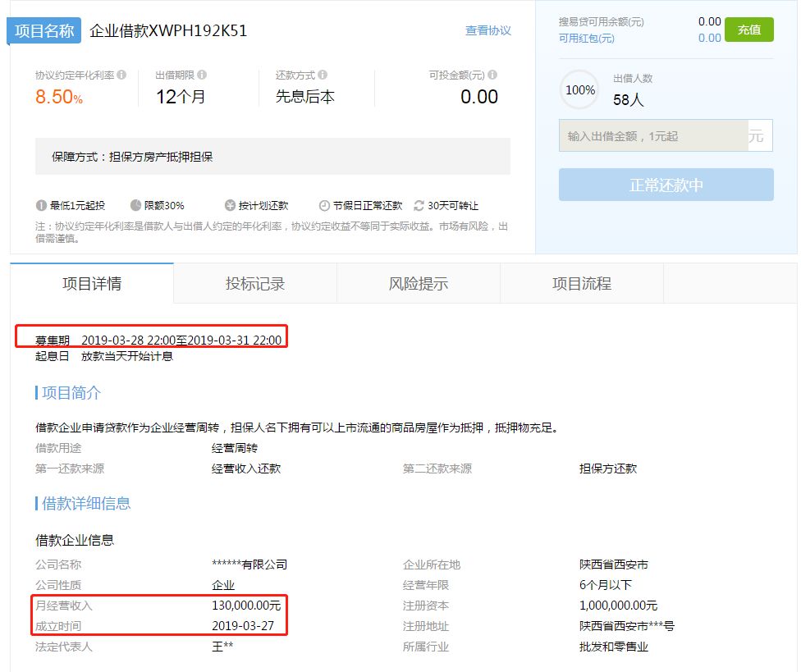Viewport: 801px width, 672px height.
Task: Click the clock icon for 节假日正常还款
Action: (x=324, y=205)
